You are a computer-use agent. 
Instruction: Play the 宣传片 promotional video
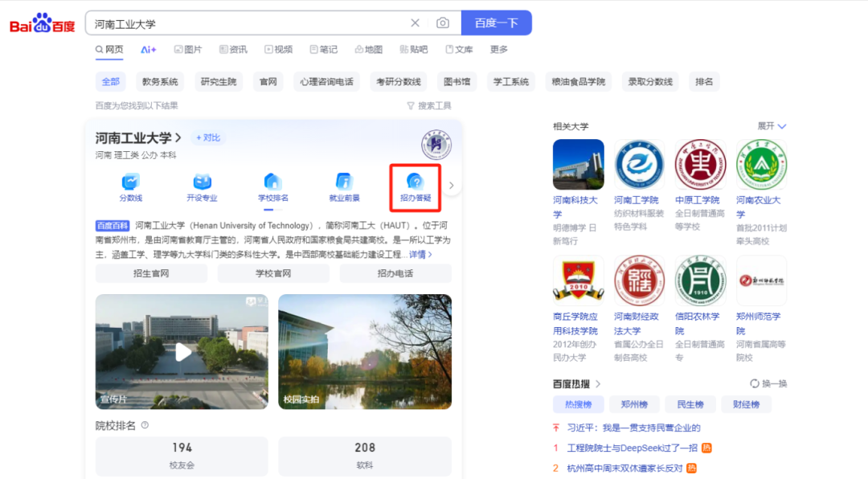point(182,351)
